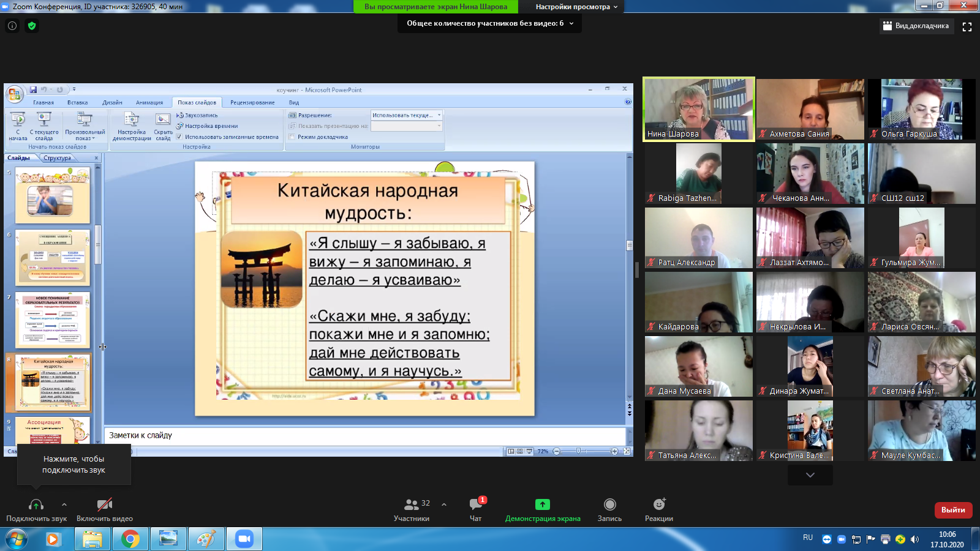The height and width of the screenshot is (551, 980).
Task: Click the Participants icon in Zoom toolbar
Action: point(411,504)
